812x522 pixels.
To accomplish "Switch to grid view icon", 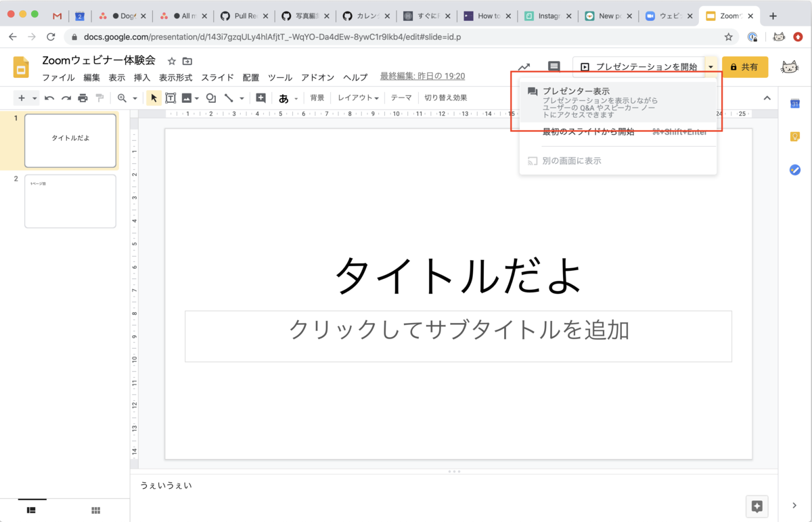I will click(96, 510).
